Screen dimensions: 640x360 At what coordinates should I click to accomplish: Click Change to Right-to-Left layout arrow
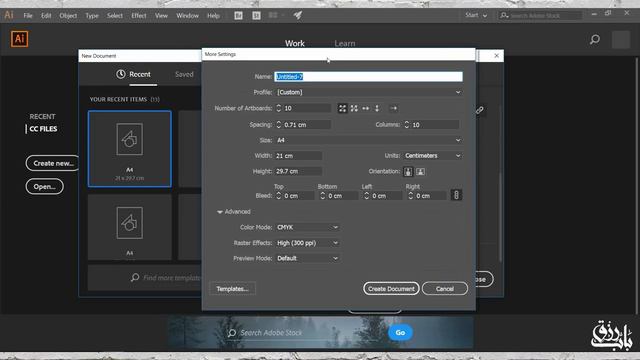[x=393, y=108]
